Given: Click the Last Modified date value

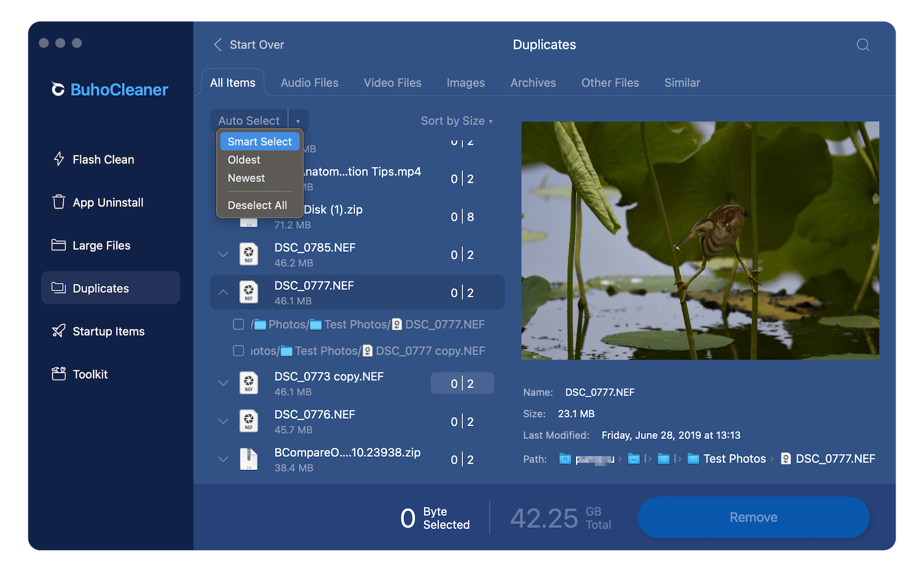Looking at the screenshot, I should coord(671,435).
